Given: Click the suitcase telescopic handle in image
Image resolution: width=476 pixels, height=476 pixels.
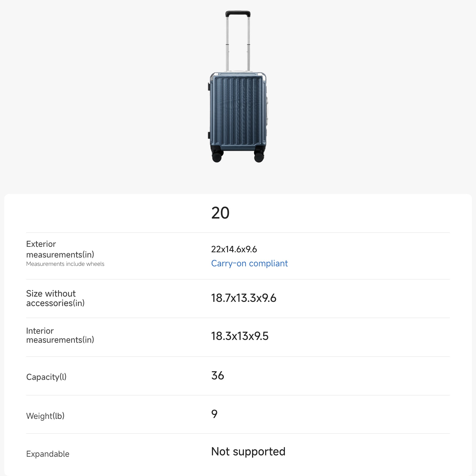Looking at the screenshot, I should 238,37.
